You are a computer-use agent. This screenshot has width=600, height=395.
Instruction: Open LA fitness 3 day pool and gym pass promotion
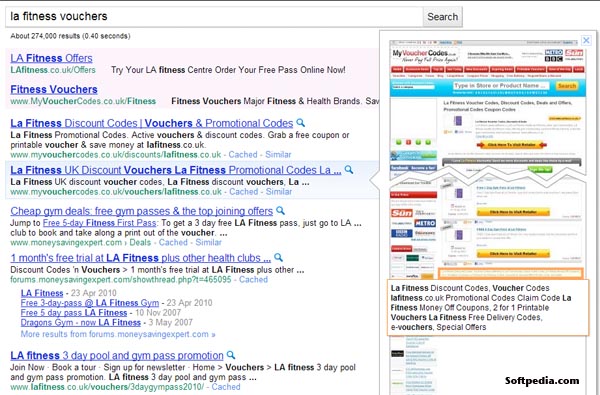pyautogui.click(x=117, y=356)
